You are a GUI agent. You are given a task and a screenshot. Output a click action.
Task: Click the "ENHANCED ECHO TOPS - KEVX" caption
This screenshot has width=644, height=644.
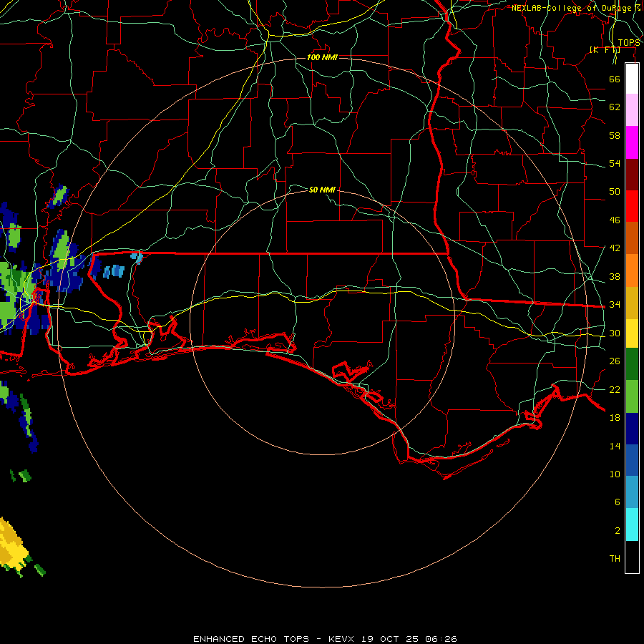tap(273, 639)
